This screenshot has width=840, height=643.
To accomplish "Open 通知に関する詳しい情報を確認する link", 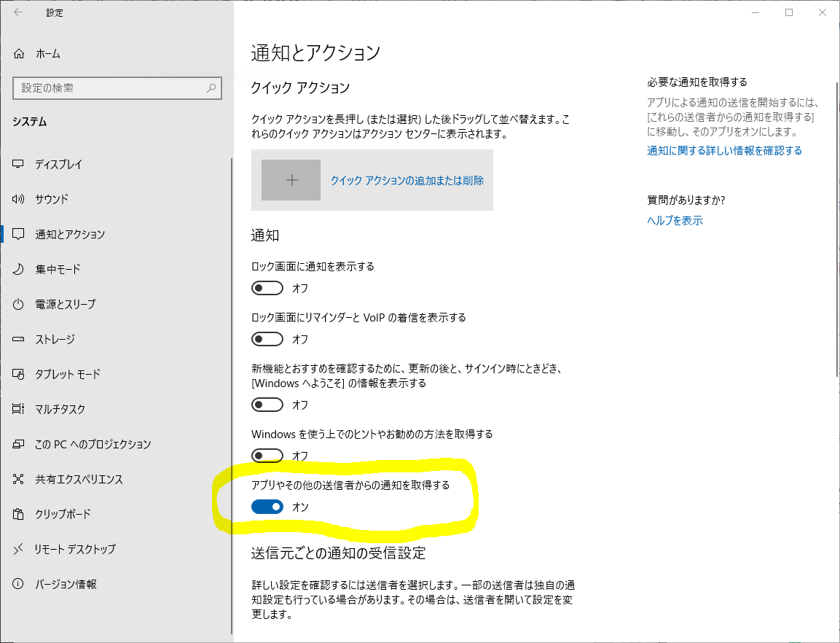I will tap(724, 151).
